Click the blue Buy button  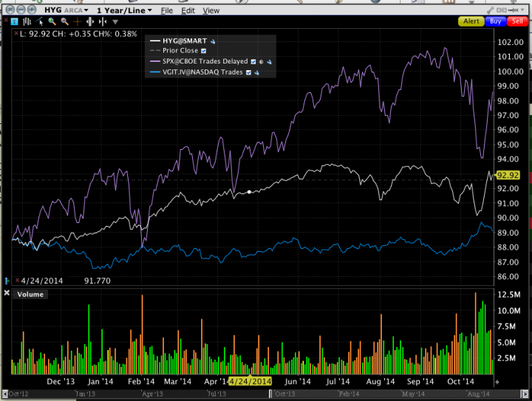pyautogui.click(x=495, y=21)
